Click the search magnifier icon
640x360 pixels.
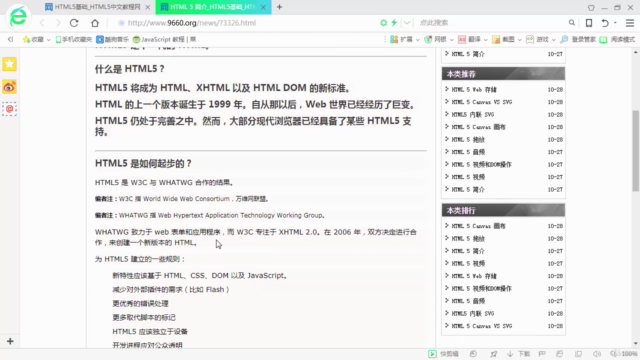click(x=571, y=22)
